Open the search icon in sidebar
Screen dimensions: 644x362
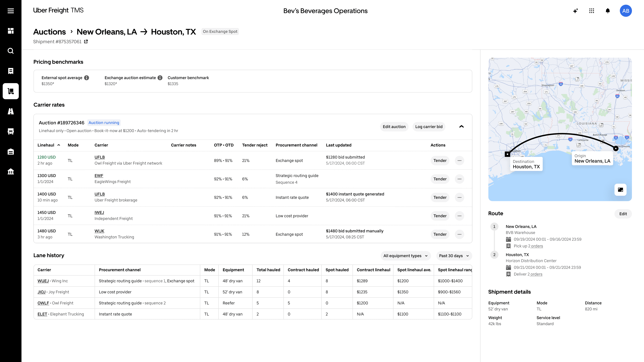[x=11, y=51]
